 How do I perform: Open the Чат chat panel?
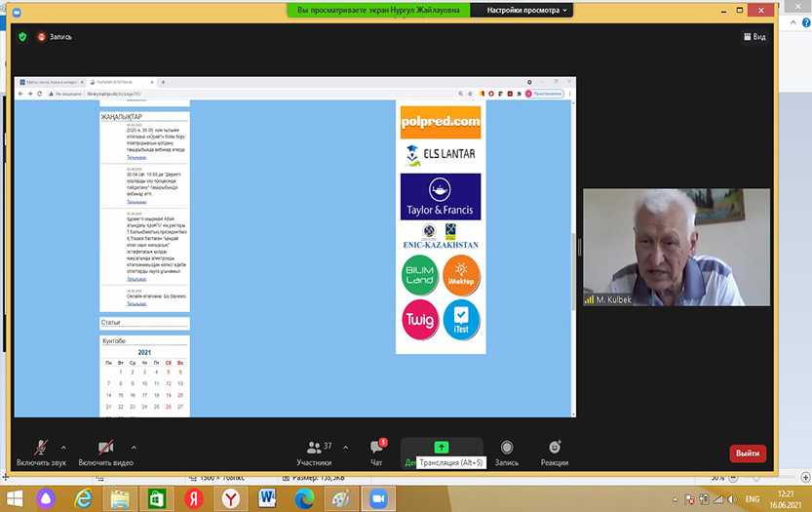coord(377,453)
